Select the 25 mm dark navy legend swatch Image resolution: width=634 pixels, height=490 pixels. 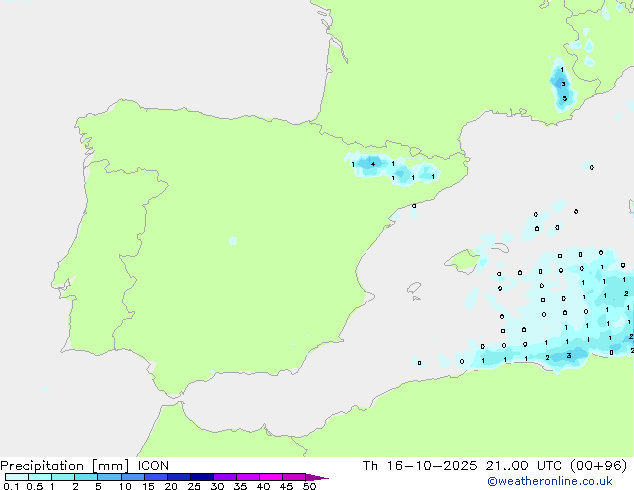pos(201,477)
